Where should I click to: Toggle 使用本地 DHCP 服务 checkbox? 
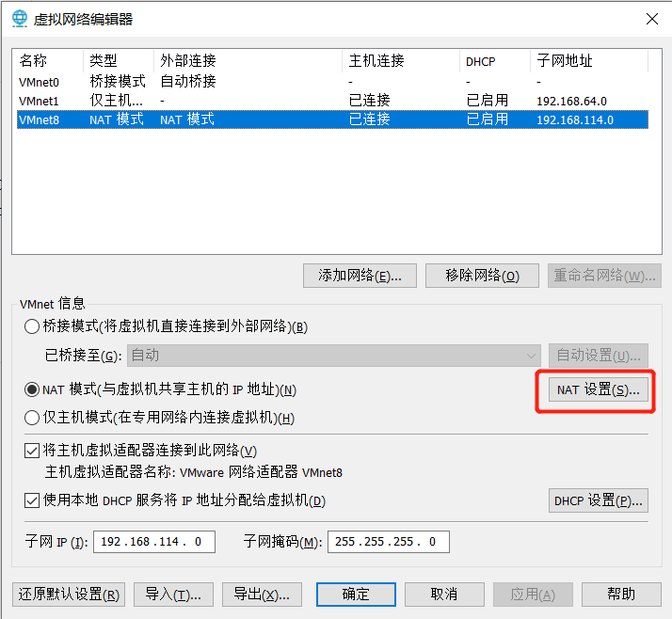(x=32, y=500)
